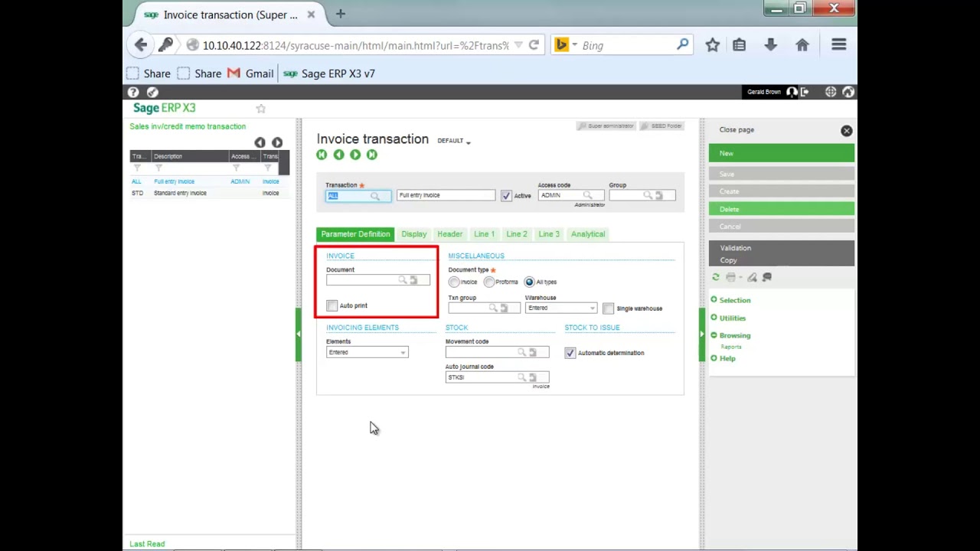Jump to last Invoice transaction record
Image resolution: width=980 pixels, height=551 pixels.
pyautogui.click(x=372, y=155)
